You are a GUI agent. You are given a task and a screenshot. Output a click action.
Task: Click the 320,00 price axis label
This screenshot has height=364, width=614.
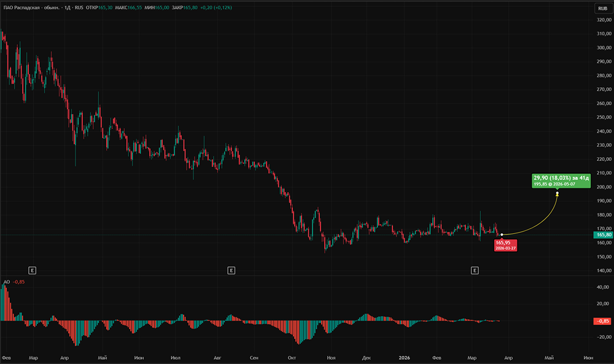point(604,20)
